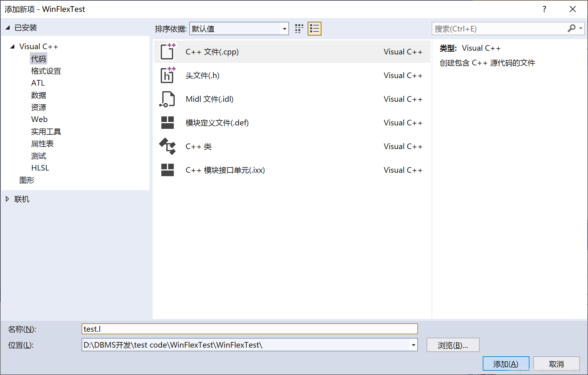Open the 位置 path dropdown arrow
Screen dimensions: 588x375
point(413,345)
